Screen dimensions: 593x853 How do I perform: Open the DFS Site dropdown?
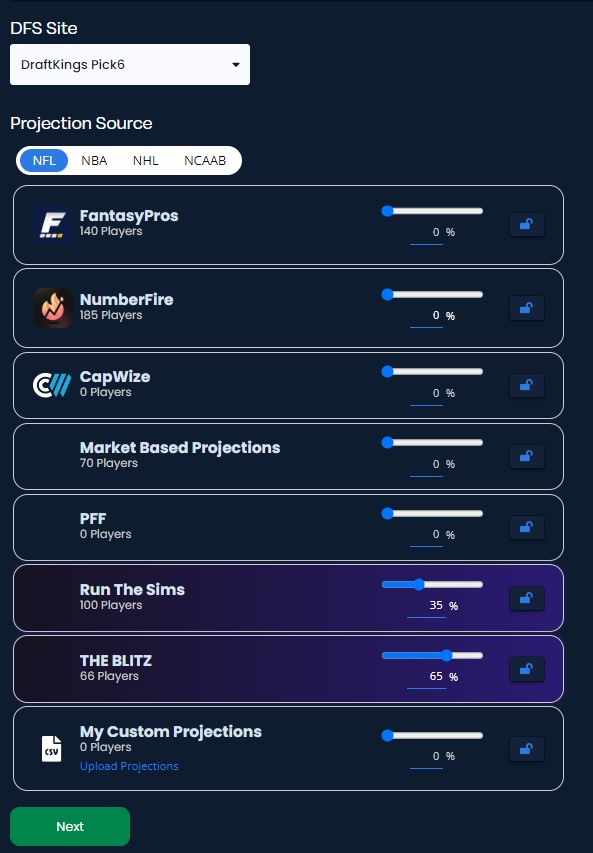click(130, 65)
